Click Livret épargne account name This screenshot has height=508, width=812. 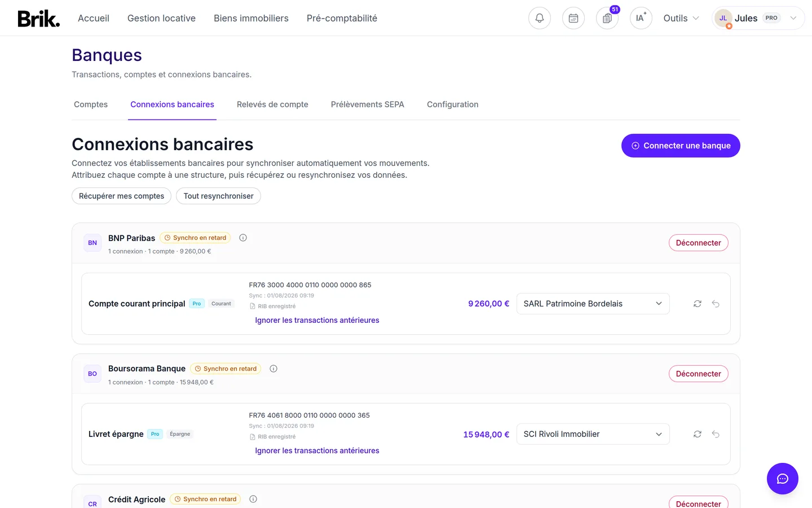pos(116,434)
